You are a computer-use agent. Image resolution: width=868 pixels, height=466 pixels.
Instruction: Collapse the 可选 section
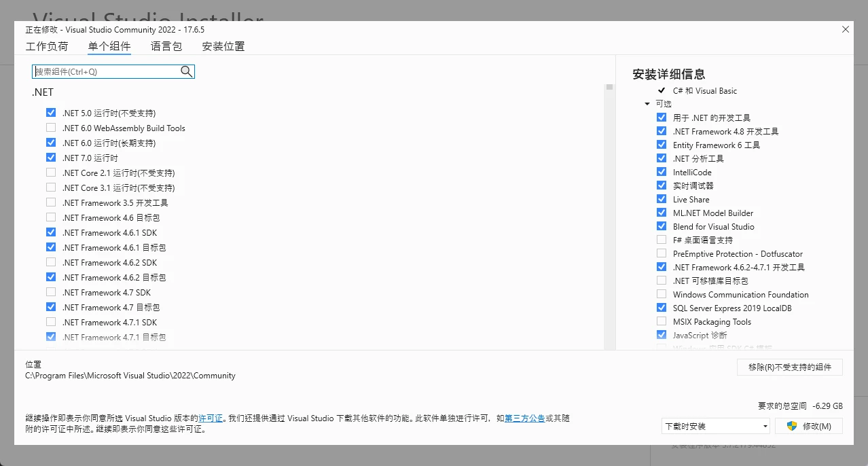pos(647,104)
